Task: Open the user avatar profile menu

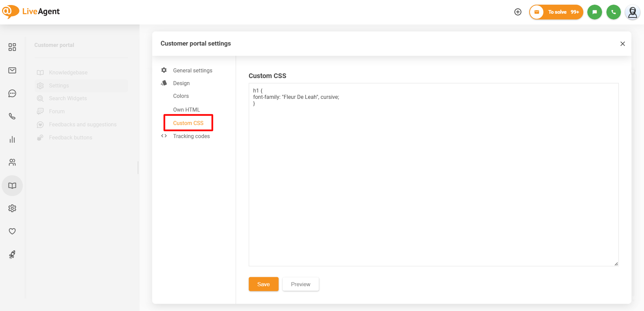Action: coord(632,12)
